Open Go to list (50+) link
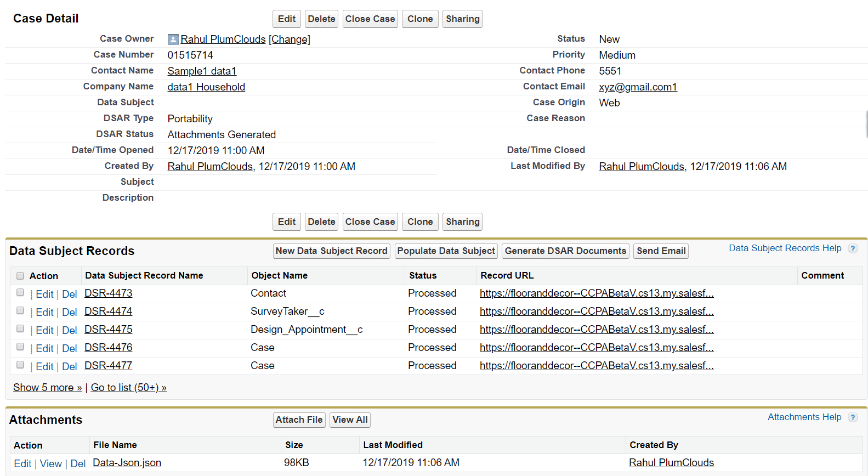The image size is (868, 476). coord(128,388)
